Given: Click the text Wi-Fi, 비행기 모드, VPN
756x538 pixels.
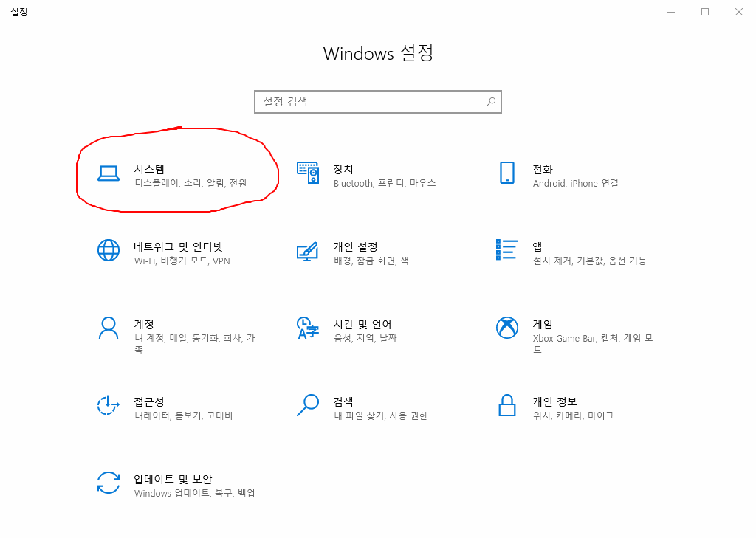Looking at the screenshot, I should coord(182,261).
